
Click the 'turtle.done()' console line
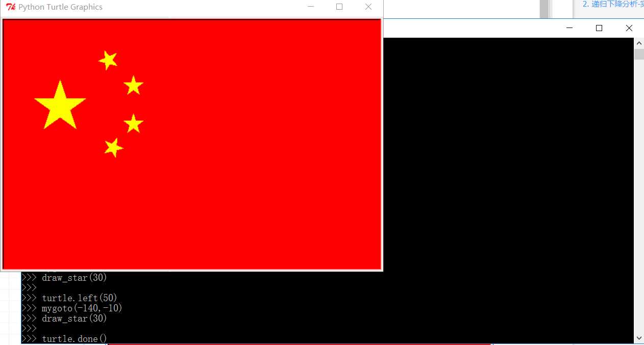75,339
